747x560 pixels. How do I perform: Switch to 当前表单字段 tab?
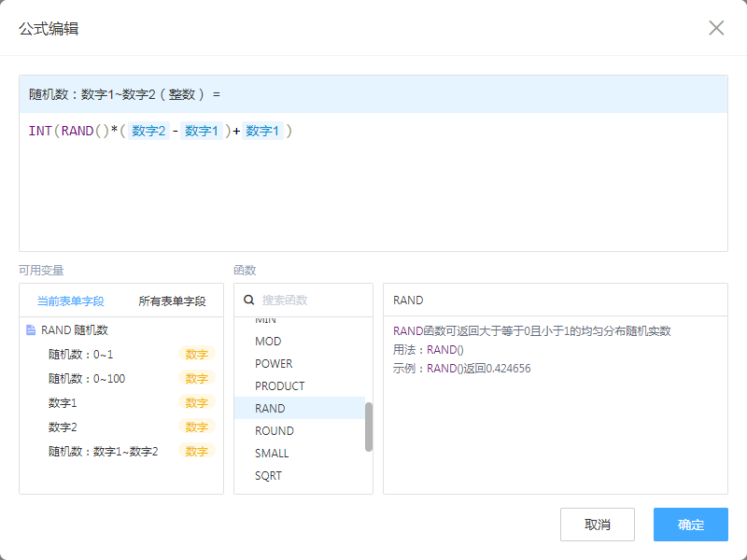click(70, 301)
